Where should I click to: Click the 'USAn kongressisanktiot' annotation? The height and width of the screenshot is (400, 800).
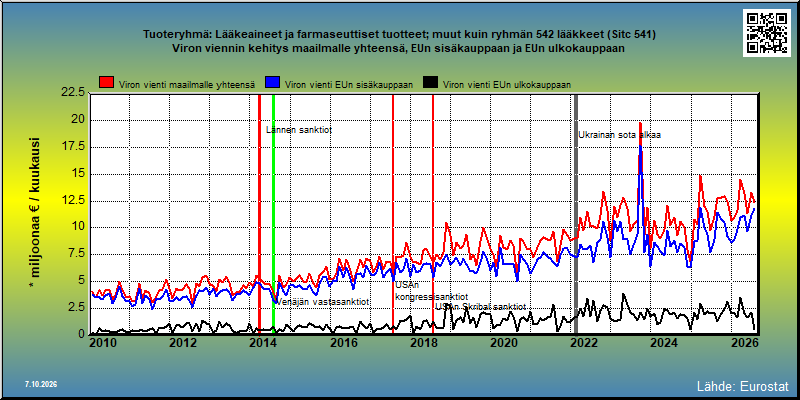(432, 291)
